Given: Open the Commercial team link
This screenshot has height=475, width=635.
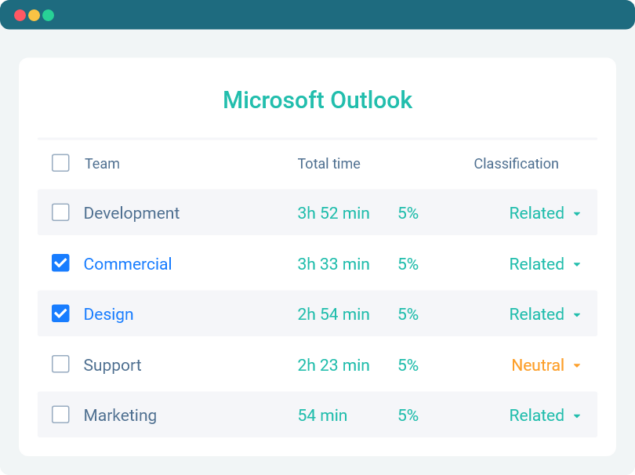Looking at the screenshot, I should point(127,264).
